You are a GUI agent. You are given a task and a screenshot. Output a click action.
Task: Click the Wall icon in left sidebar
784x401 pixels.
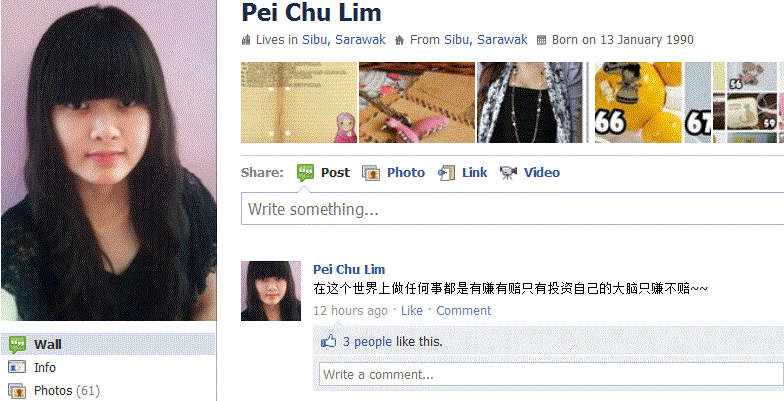tap(17, 344)
